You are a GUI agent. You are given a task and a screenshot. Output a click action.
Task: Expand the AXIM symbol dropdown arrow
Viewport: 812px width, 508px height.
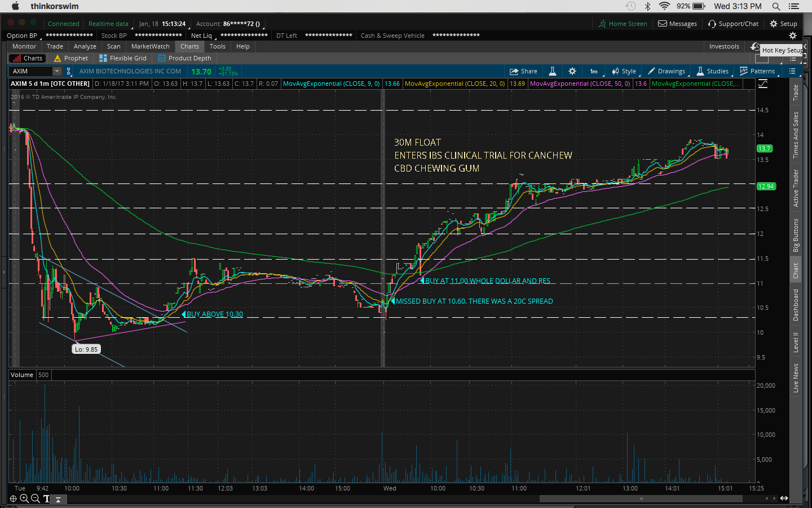coord(56,71)
